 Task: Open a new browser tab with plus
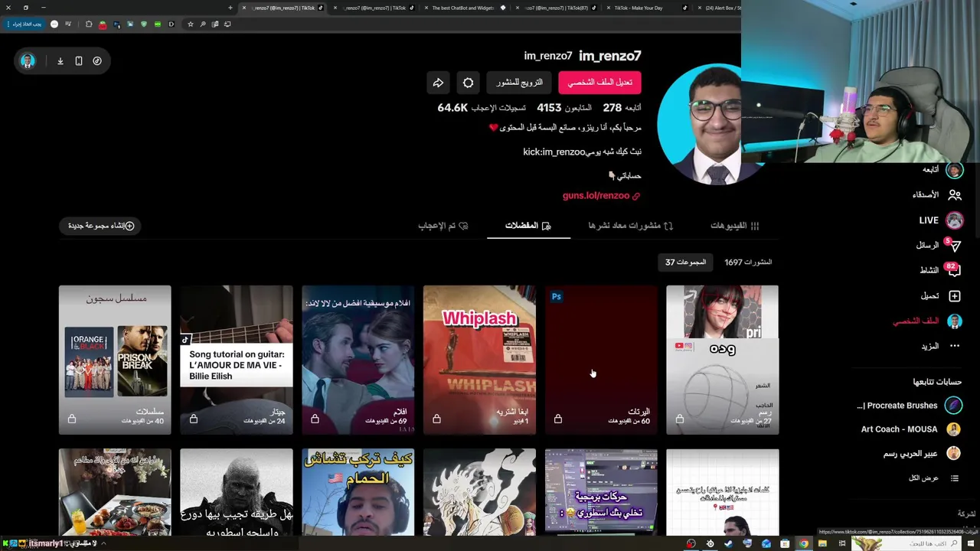[x=230, y=8]
